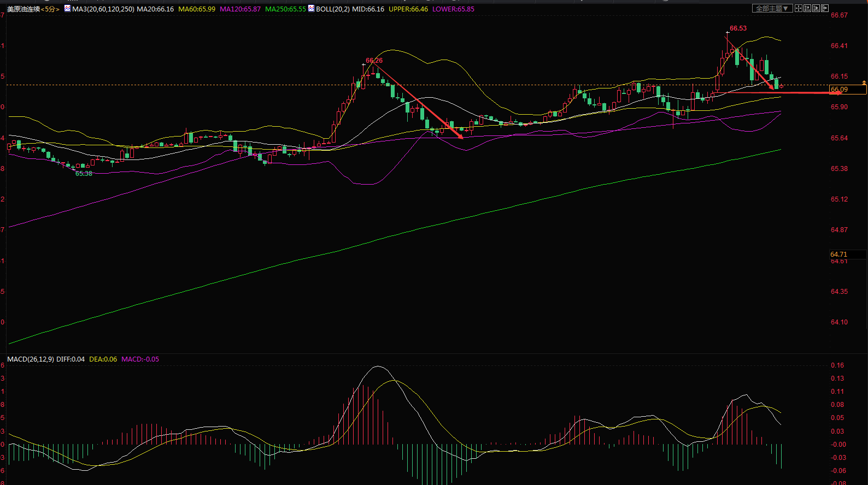Click the DEA:0.06 value

103,359
